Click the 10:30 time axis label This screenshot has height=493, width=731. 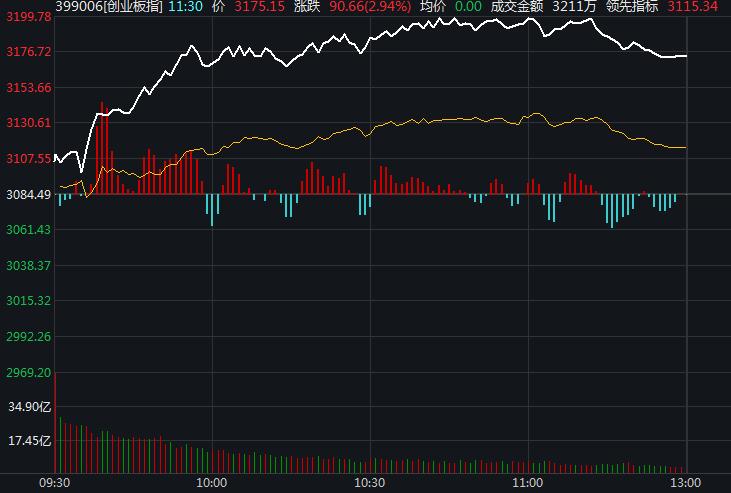[x=370, y=483]
